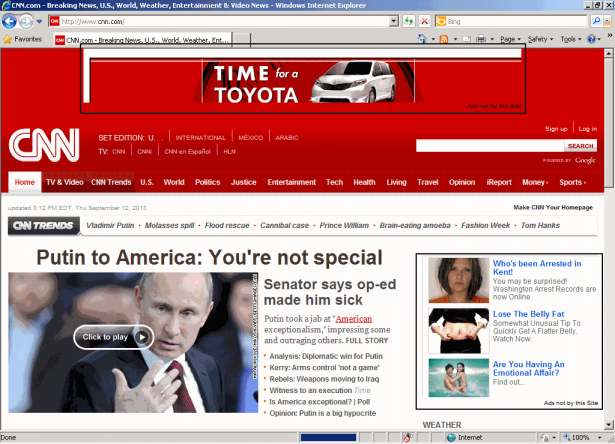Screen dimensions: 615x444
Task: Open the Entertainment section
Action: tap(291, 182)
